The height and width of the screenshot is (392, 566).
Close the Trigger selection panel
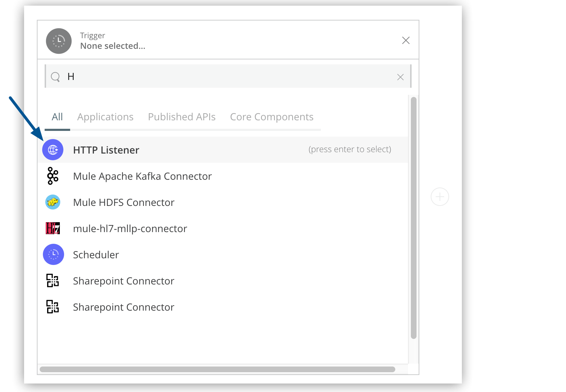406,40
